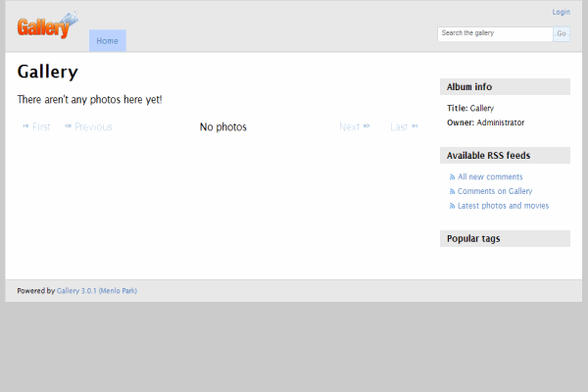Click the Next page arrow icon
This screenshot has height=392, width=588.
(367, 126)
